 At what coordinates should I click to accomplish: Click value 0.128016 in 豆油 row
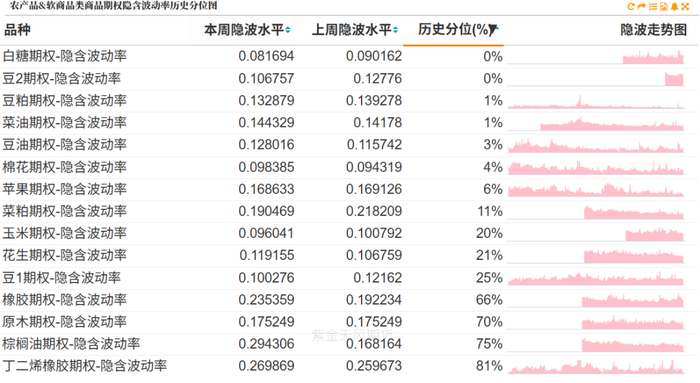266,145
